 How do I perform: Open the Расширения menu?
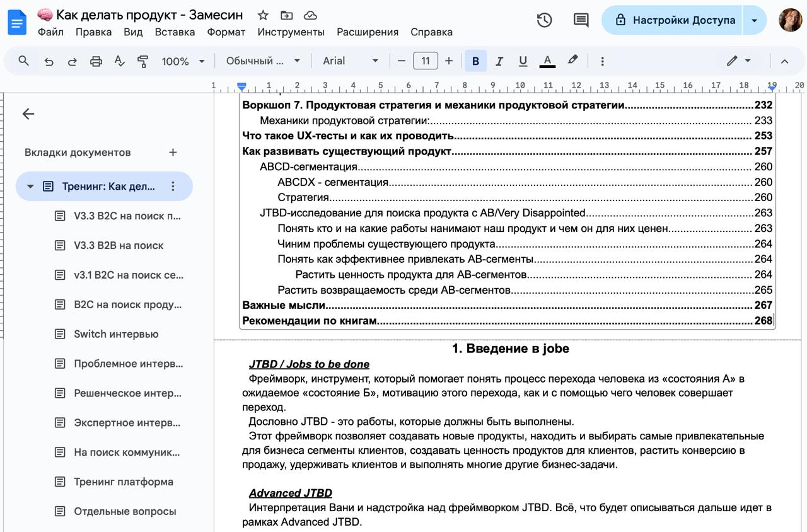[367, 32]
